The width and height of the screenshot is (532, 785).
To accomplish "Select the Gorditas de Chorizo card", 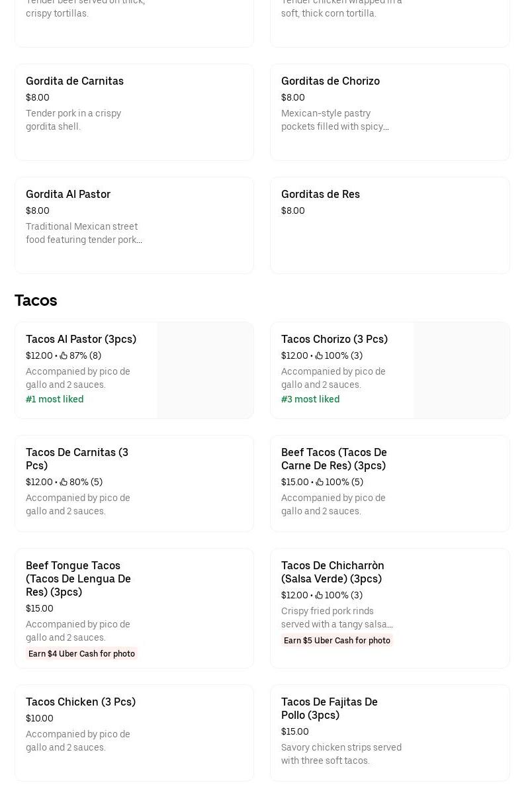I will tap(390, 112).
